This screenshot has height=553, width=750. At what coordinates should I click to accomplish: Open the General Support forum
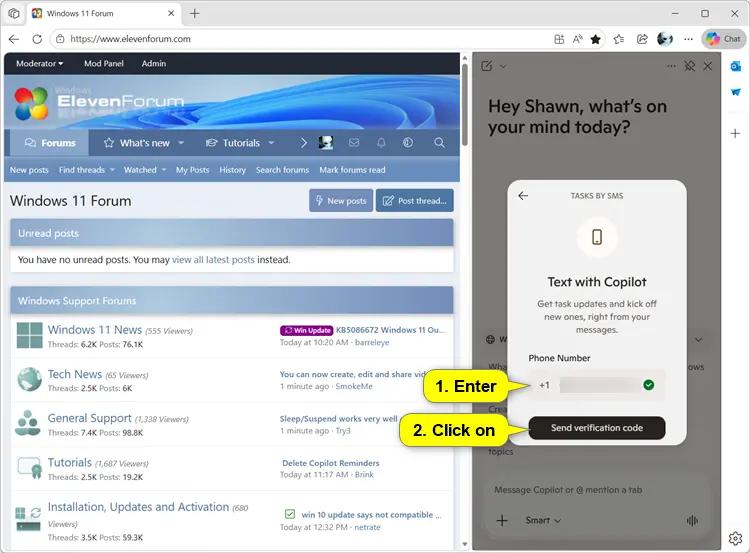(x=89, y=418)
